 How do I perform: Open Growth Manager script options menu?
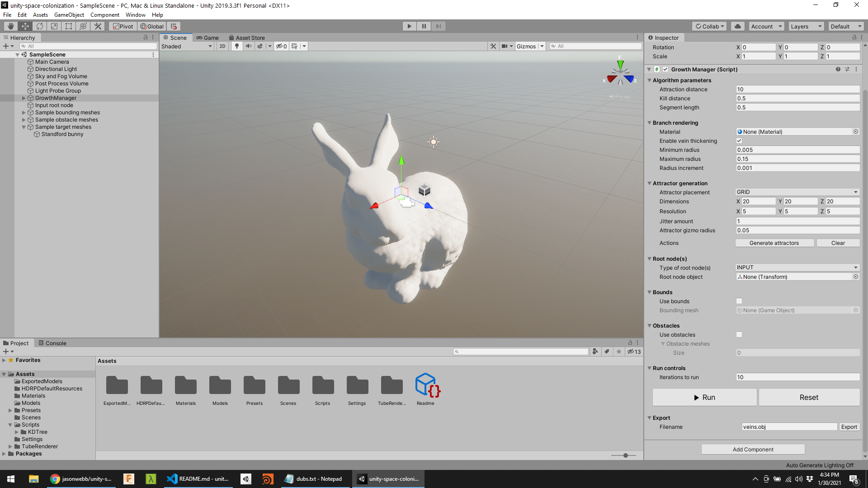pos(856,69)
